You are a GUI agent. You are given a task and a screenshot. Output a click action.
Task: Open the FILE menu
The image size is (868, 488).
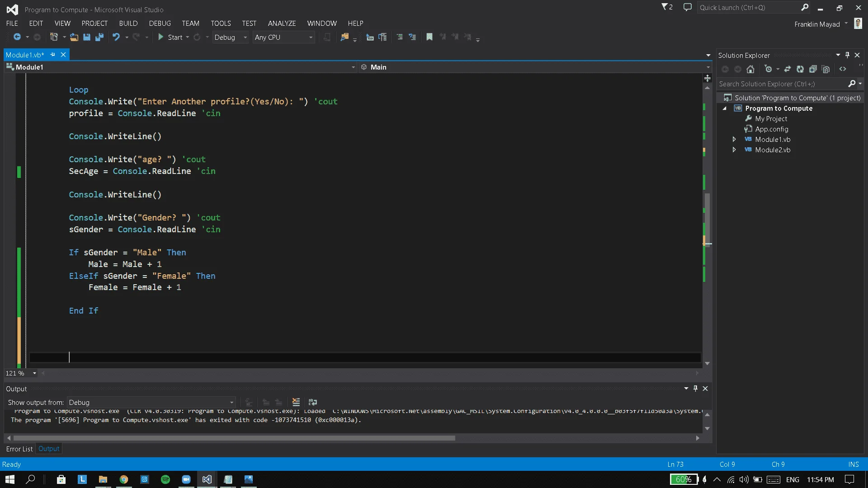click(x=12, y=23)
